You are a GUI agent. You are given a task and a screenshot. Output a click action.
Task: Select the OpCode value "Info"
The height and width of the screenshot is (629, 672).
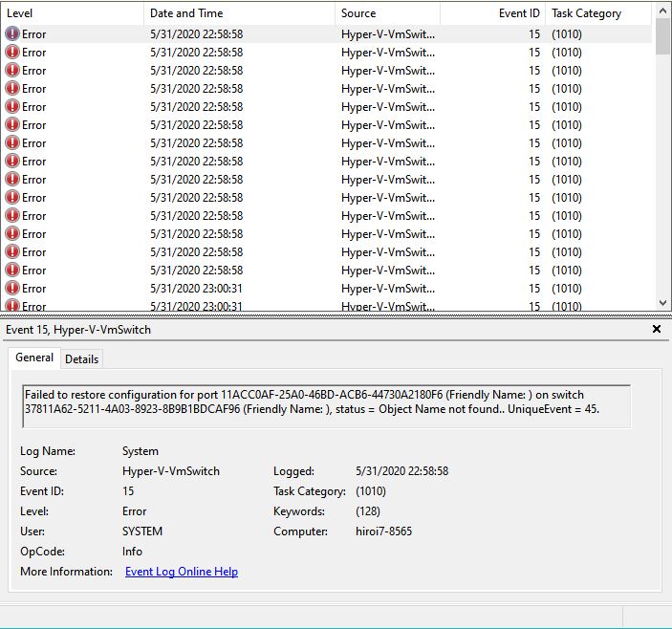132,552
